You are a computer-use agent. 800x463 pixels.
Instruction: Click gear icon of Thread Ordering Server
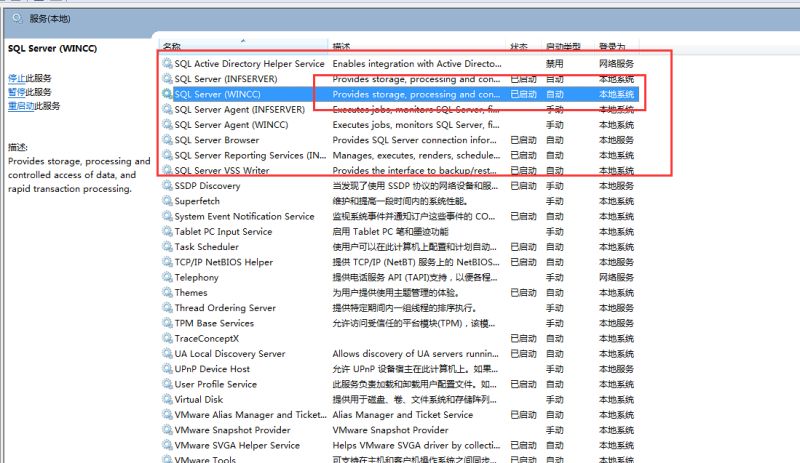tap(167, 308)
